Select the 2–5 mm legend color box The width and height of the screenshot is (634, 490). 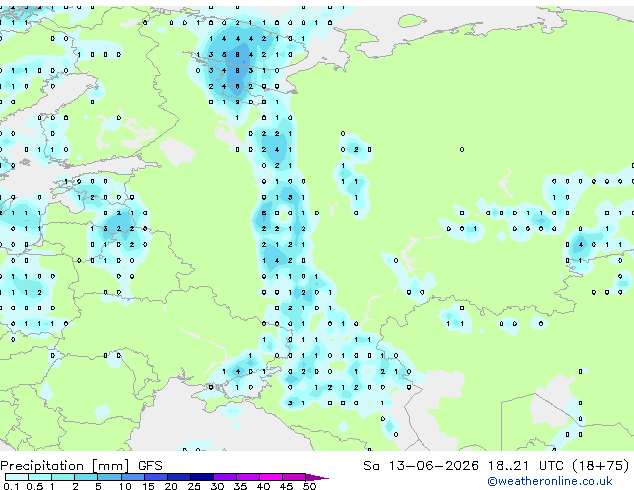(x=86, y=477)
